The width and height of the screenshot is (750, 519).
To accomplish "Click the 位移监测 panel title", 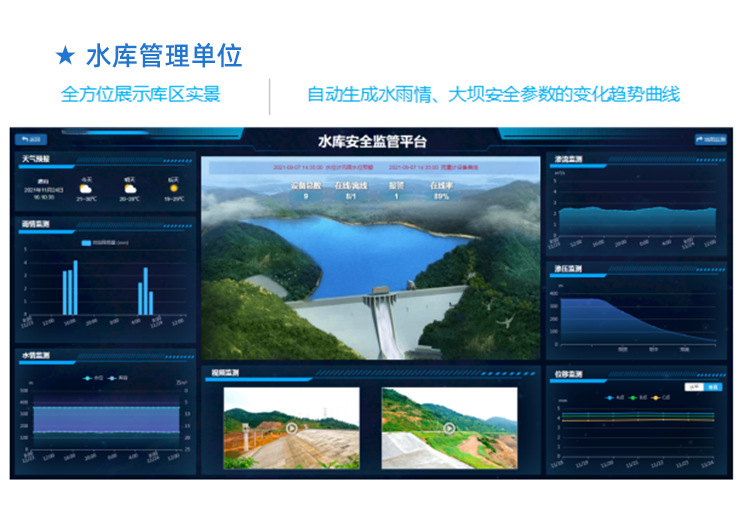I will (568, 374).
